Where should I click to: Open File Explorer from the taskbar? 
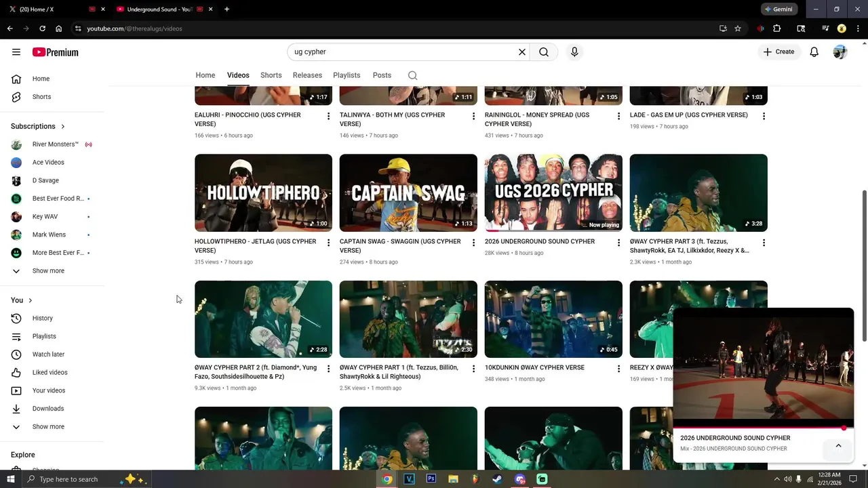[x=453, y=479]
